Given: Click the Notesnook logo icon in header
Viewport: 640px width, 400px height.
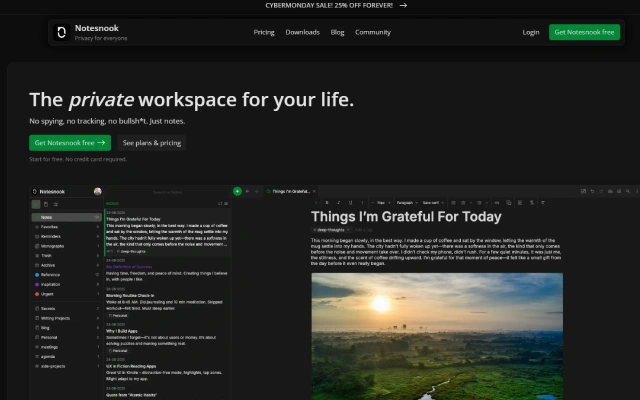Looking at the screenshot, I should pos(62,32).
